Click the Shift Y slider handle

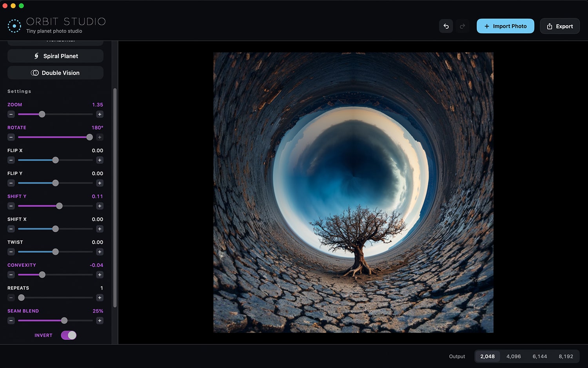(x=59, y=206)
